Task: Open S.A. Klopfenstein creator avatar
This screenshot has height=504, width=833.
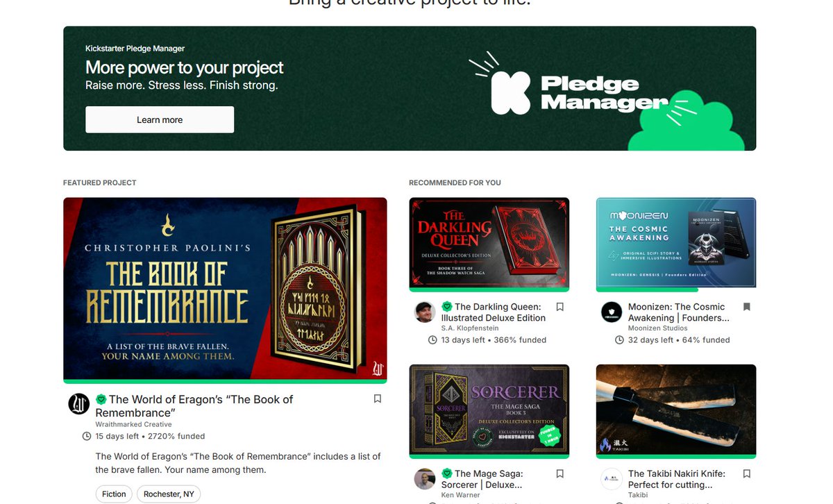Action: (425, 312)
